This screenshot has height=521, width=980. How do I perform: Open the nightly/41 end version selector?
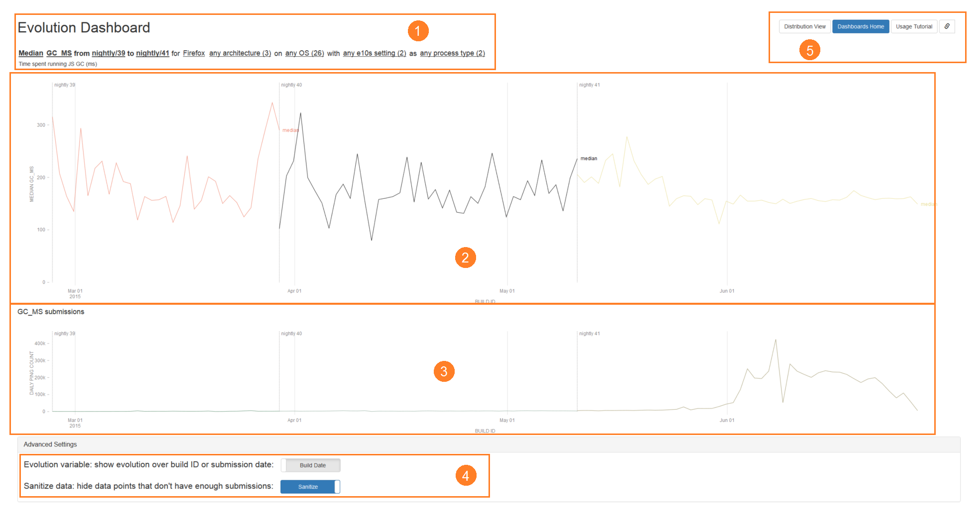[x=152, y=53]
